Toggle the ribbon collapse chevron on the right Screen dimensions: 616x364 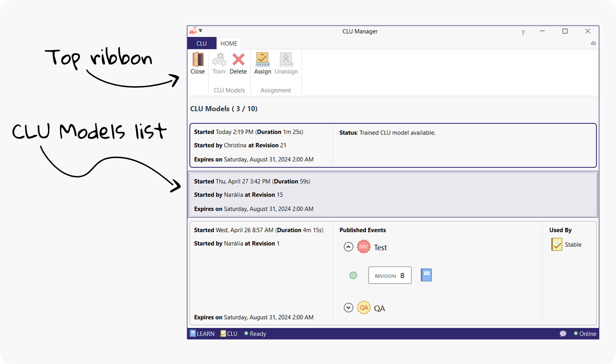click(x=593, y=43)
